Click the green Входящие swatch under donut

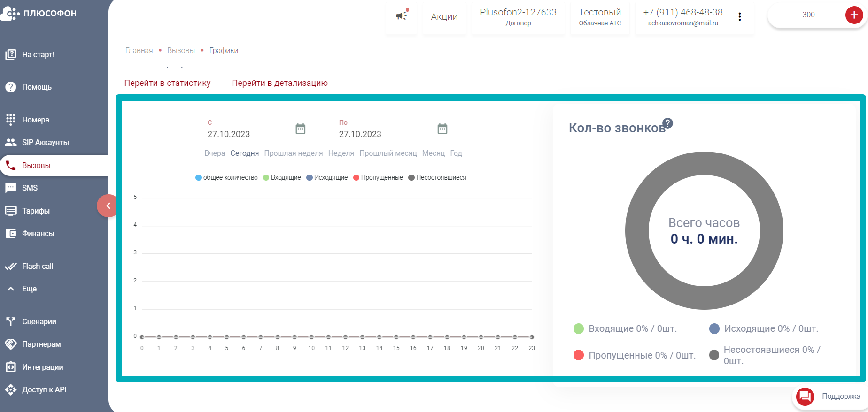579,328
